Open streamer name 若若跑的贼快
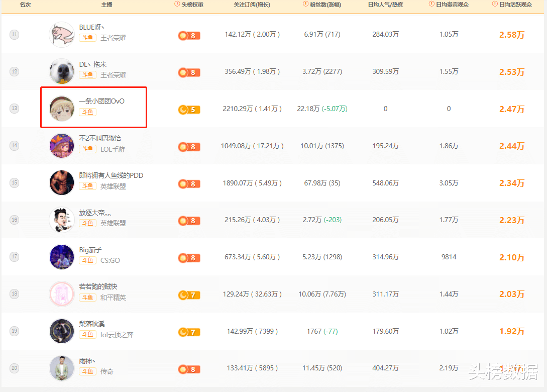This screenshot has height=392, width=547. [x=98, y=286]
